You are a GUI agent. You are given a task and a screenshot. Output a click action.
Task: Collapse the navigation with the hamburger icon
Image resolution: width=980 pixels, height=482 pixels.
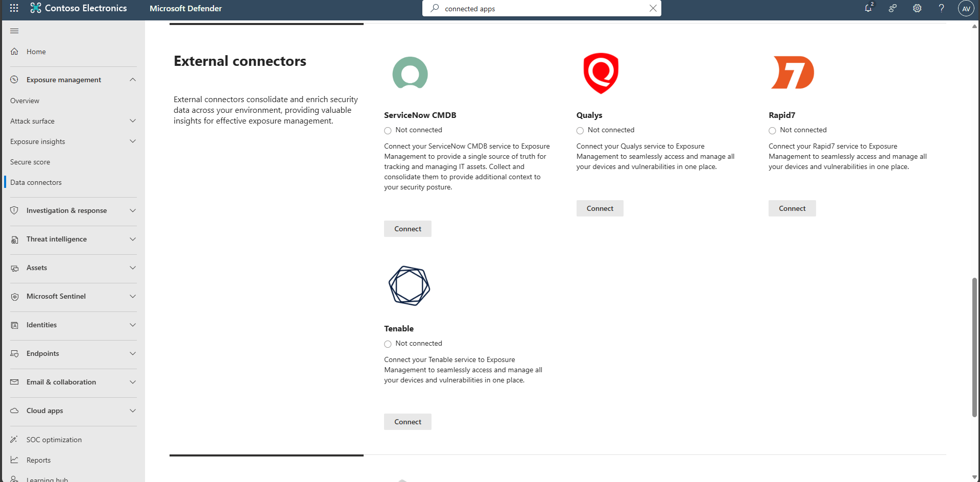click(14, 31)
